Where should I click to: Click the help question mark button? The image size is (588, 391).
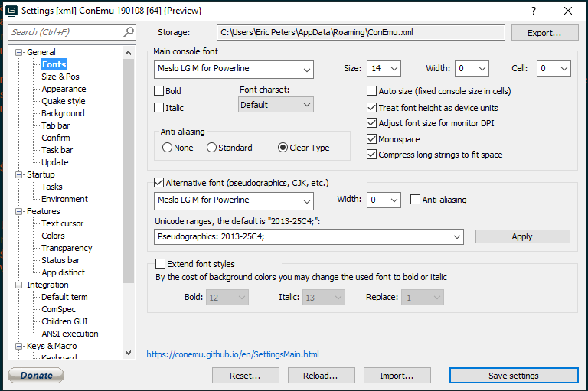(x=534, y=11)
